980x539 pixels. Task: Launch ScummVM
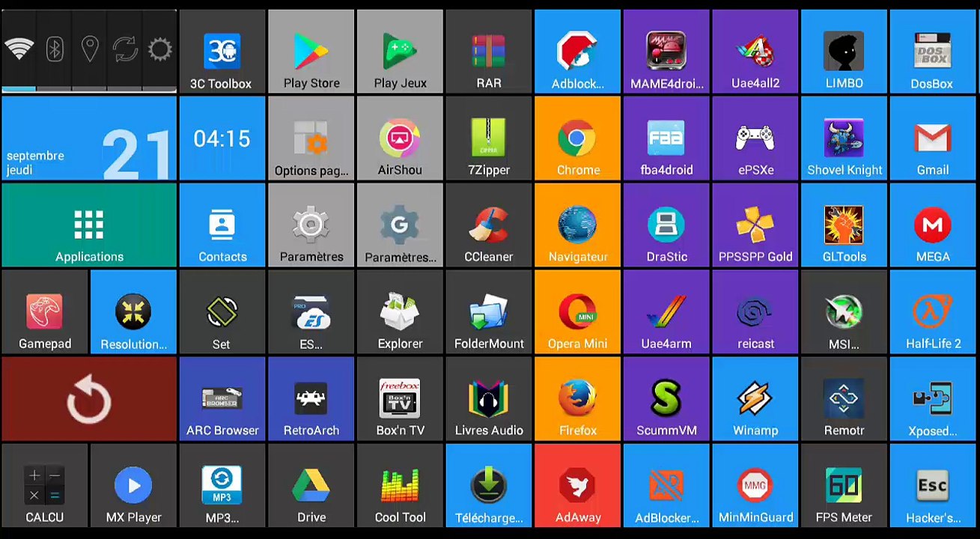point(666,399)
